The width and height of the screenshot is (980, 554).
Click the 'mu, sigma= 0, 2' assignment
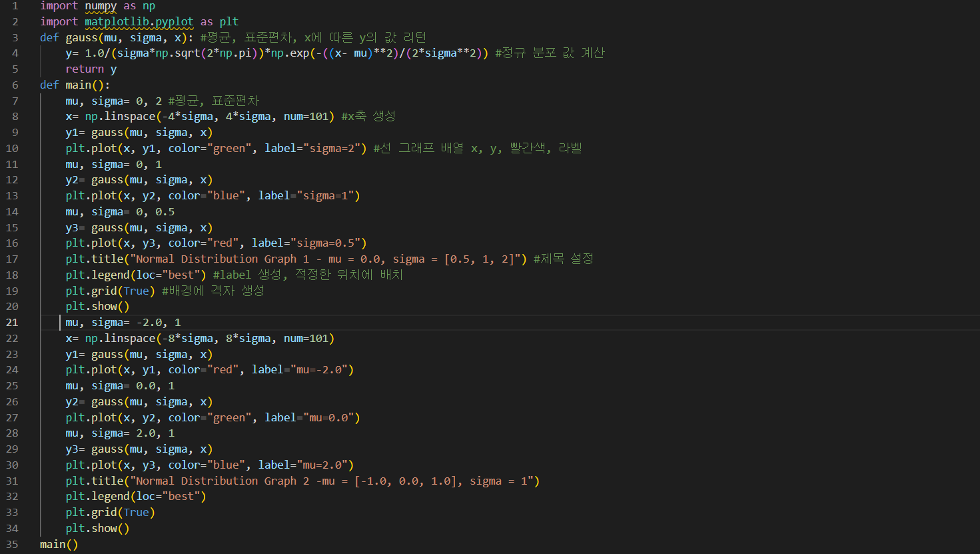pos(114,101)
